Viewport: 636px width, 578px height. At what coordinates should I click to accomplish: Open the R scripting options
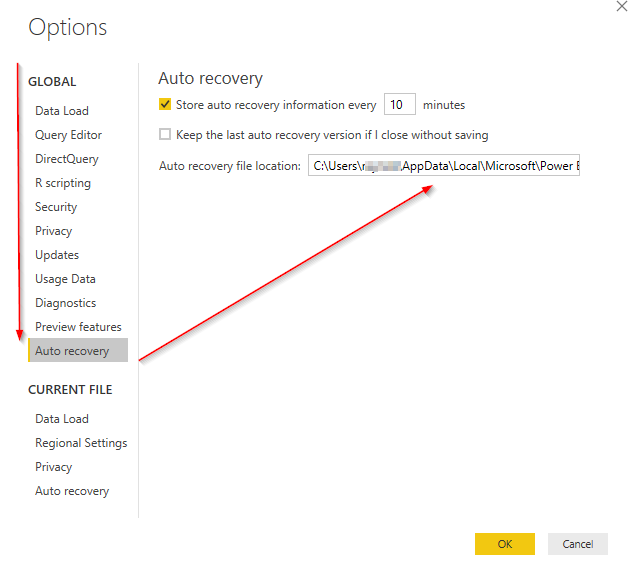(63, 183)
